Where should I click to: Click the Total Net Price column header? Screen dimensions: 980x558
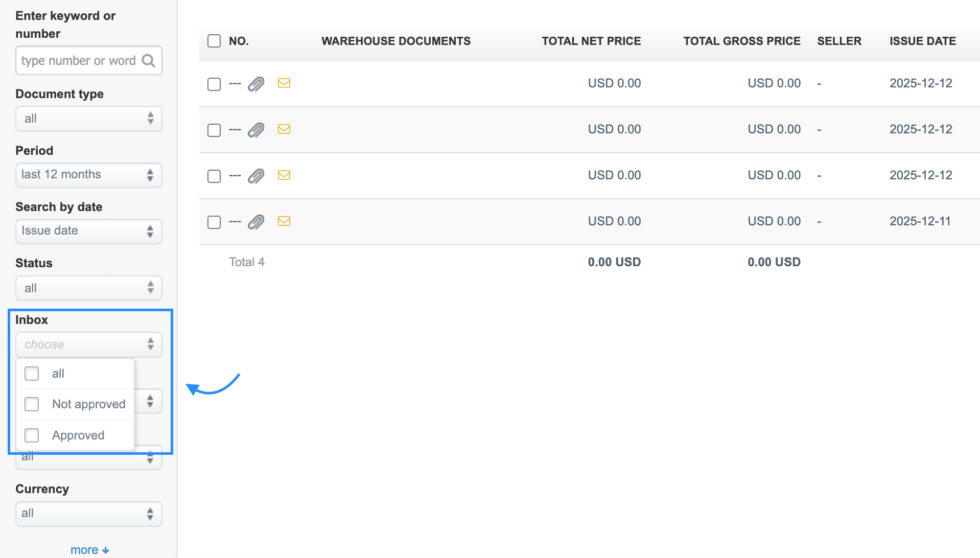pyautogui.click(x=591, y=41)
